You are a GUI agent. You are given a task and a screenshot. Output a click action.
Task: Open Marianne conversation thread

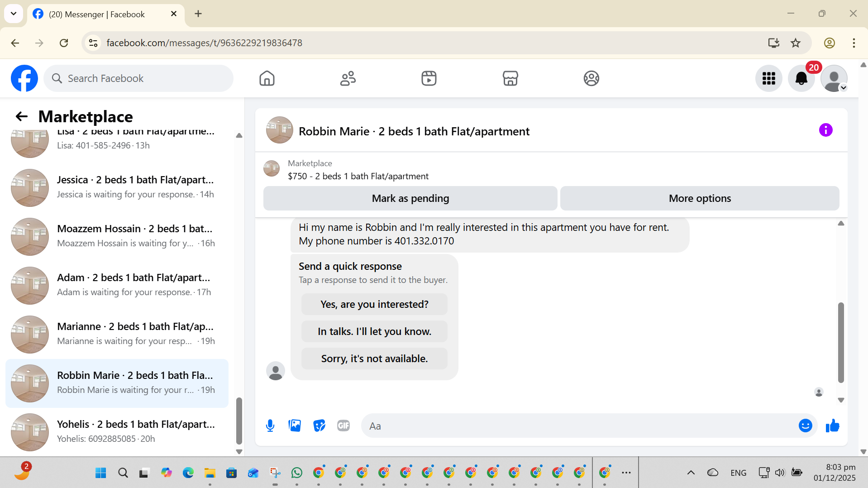coord(117,334)
